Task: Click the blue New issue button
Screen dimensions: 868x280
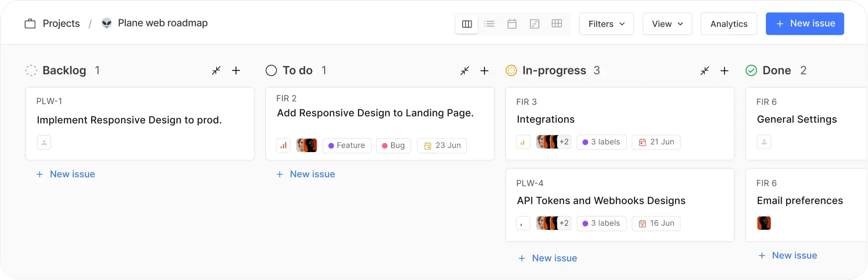Action: pyautogui.click(x=805, y=24)
